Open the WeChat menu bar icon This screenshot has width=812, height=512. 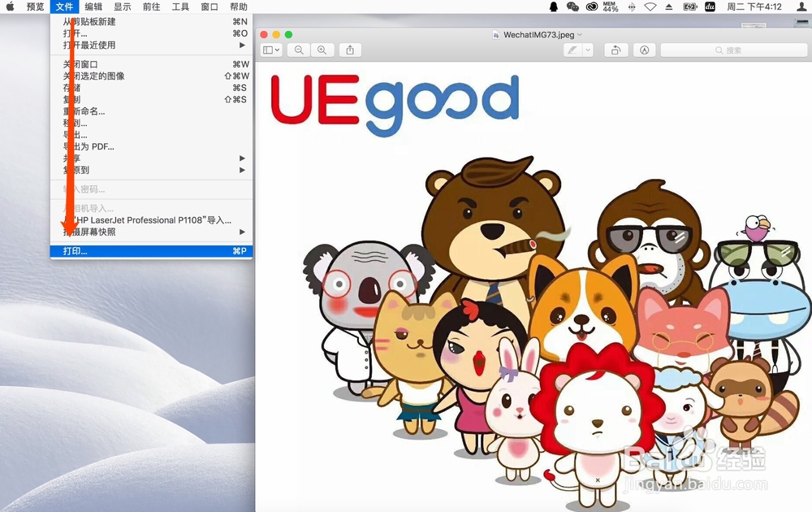coord(572,7)
